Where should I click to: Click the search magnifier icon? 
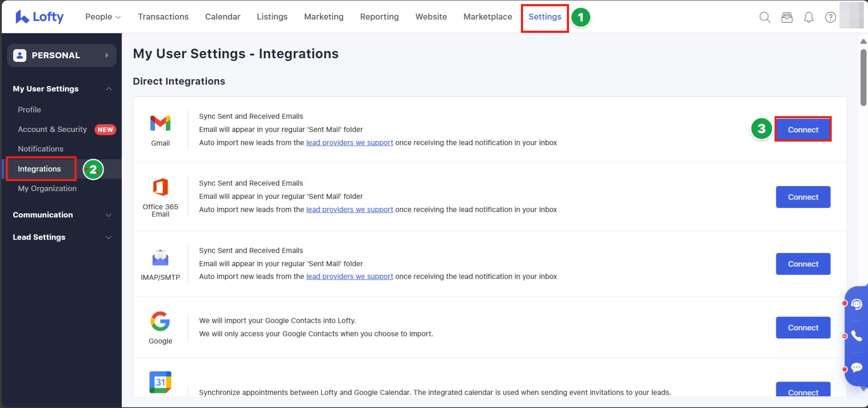click(765, 17)
